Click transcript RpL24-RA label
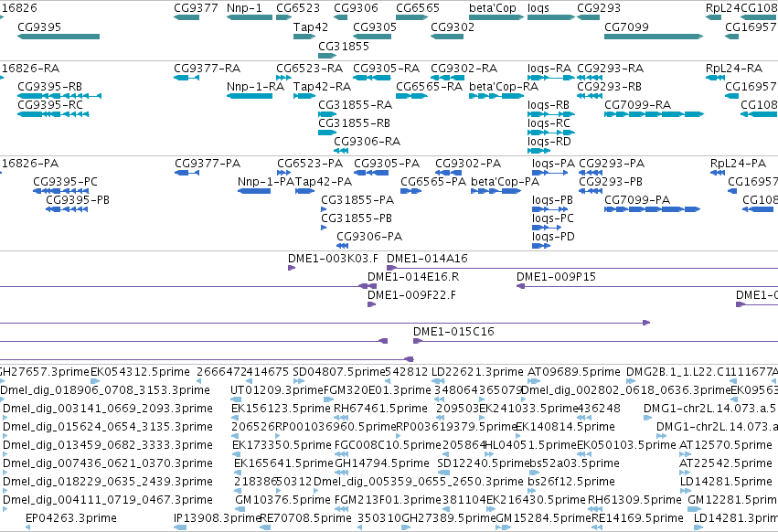This screenshot has height=532, width=778. (x=734, y=68)
